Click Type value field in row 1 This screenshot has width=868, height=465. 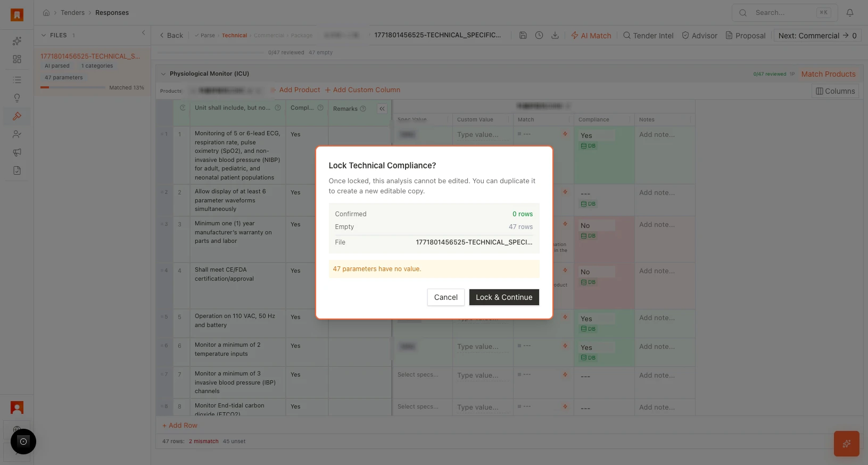tap(482, 135)
